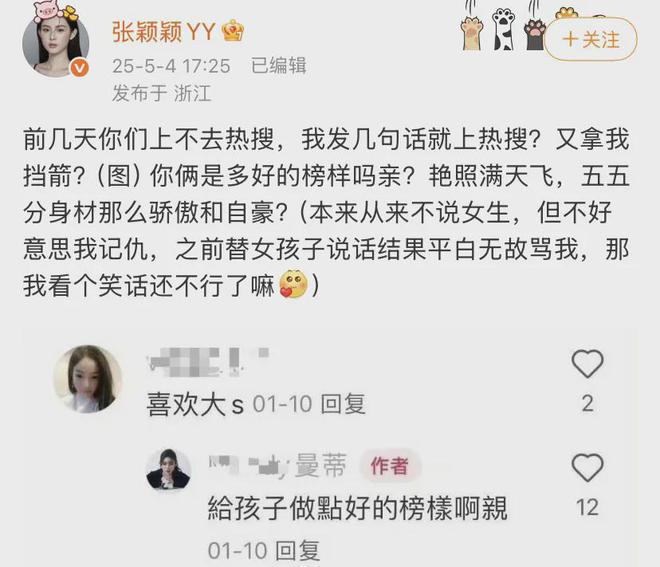This screenshot has width=660, height=567.
Task: Click the 发布于 浙江 location text
Action: pos(162,93)
